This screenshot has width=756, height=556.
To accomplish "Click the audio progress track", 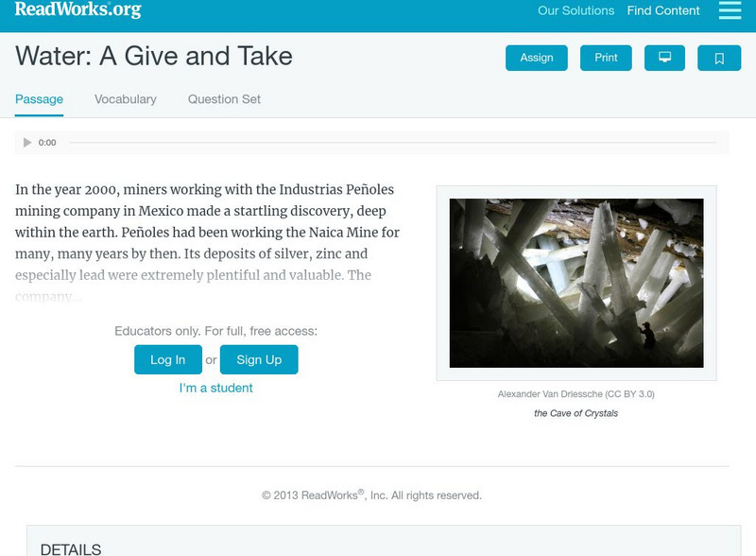I will [x=392, y=143].
